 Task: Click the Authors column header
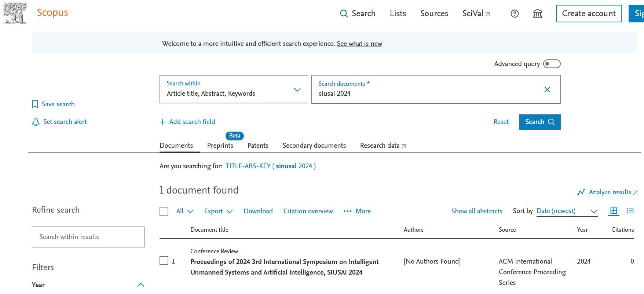(414, 229)
